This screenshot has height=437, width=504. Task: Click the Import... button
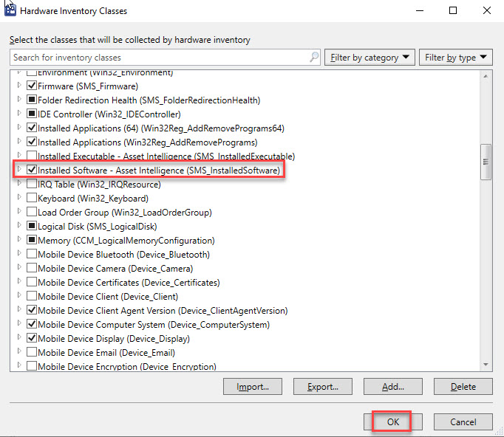click(253, 386)
